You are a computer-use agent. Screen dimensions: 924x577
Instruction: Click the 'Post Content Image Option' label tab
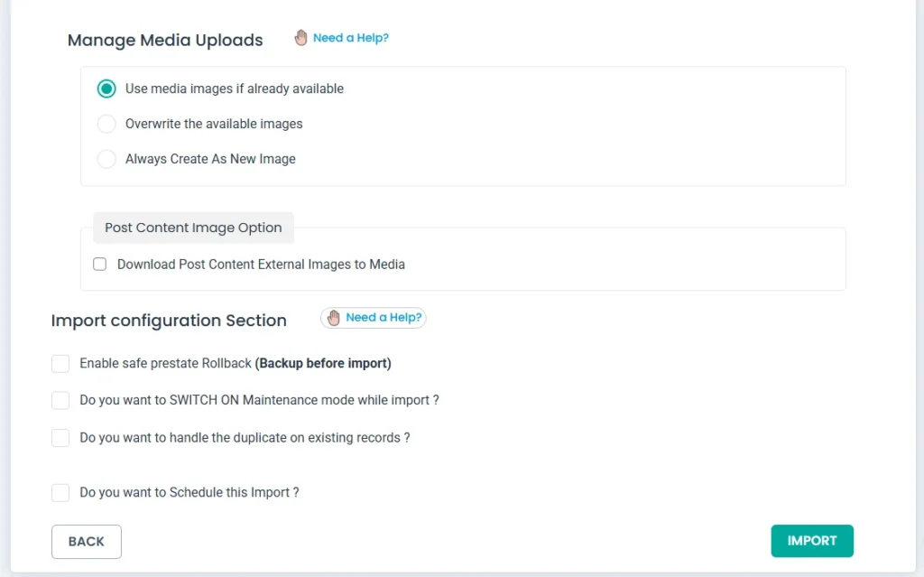(193, 228)
